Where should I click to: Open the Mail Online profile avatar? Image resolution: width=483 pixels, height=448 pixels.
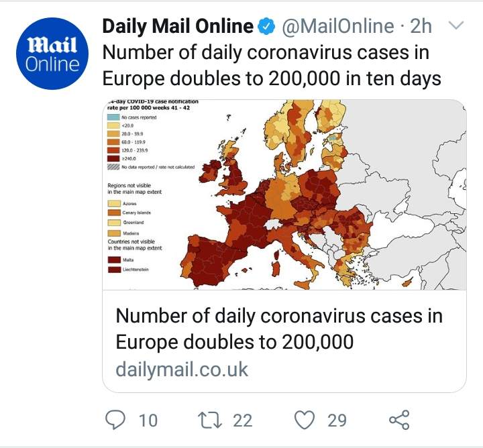pyautogui.click(x=52, y=54)
